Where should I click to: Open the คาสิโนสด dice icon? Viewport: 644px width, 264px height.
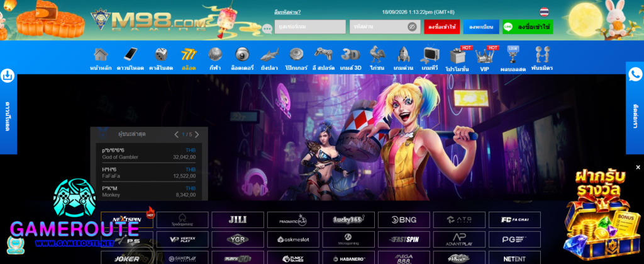(161, 54)
